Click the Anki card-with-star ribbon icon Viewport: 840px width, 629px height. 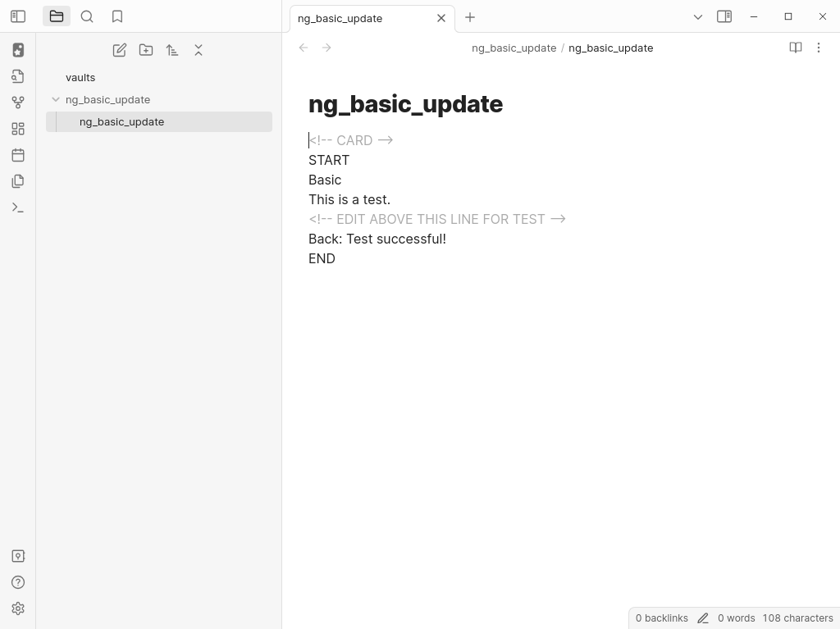[18, 50]
